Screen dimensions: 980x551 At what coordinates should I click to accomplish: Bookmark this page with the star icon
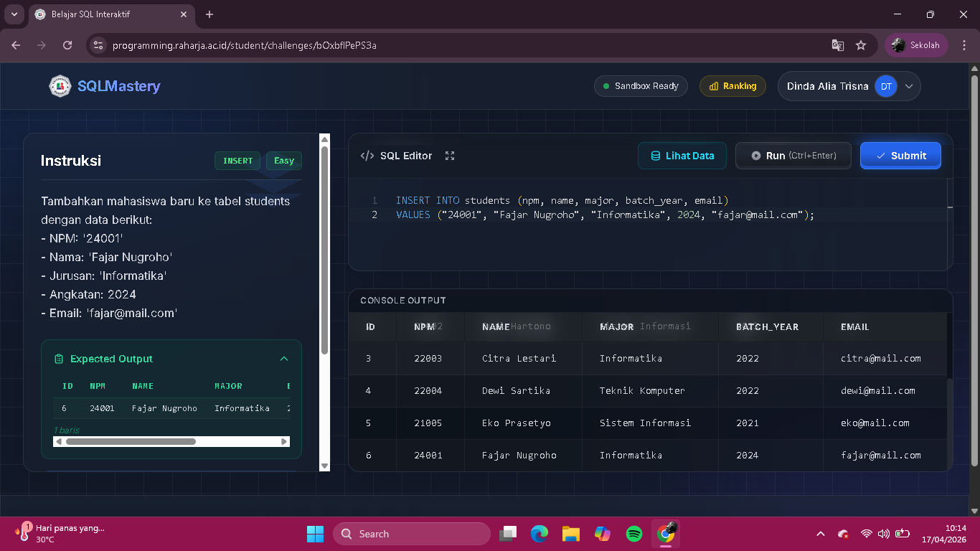861,45
